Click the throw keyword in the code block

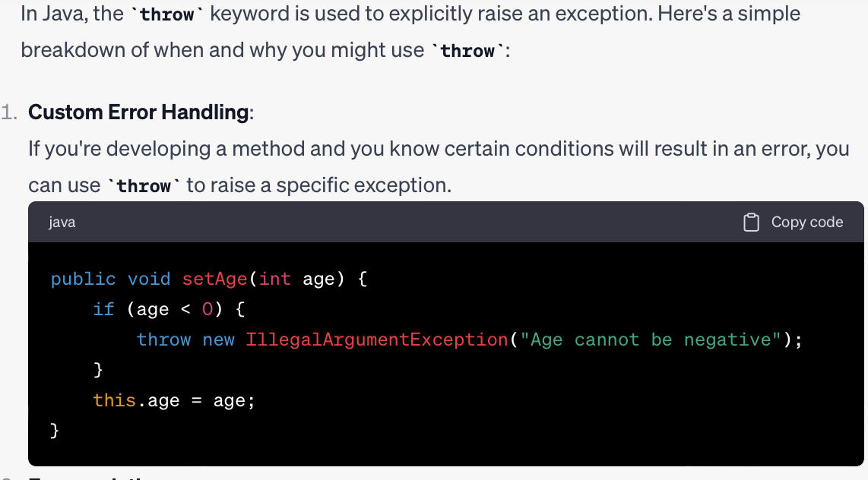click(x=164, y=339)
